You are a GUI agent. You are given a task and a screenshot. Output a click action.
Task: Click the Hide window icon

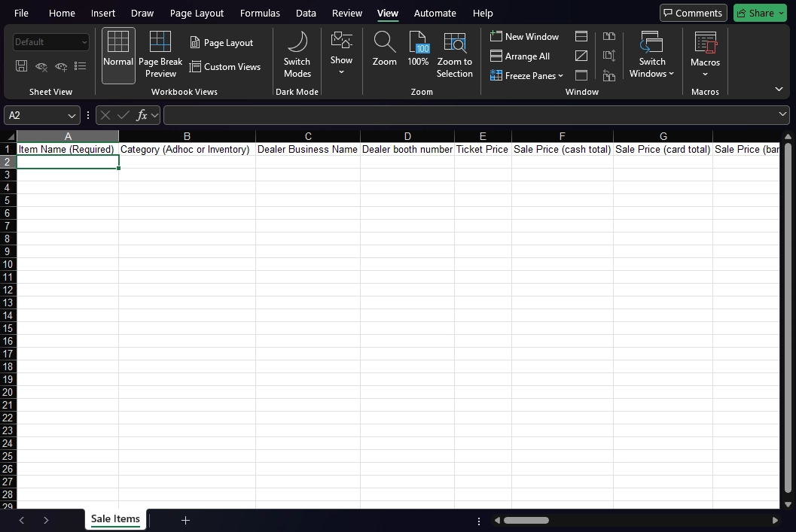pyautogui.click(x=581, y=56)
